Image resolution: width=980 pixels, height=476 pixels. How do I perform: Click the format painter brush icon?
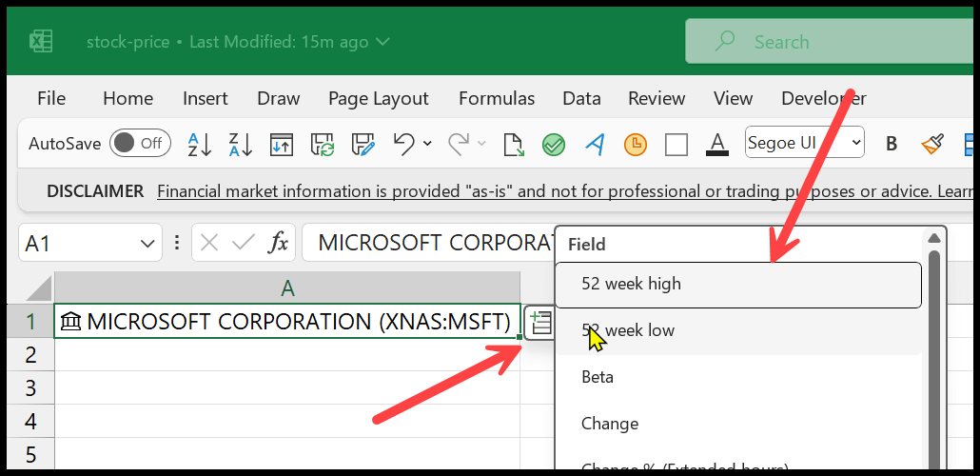(x=932, y=145)
